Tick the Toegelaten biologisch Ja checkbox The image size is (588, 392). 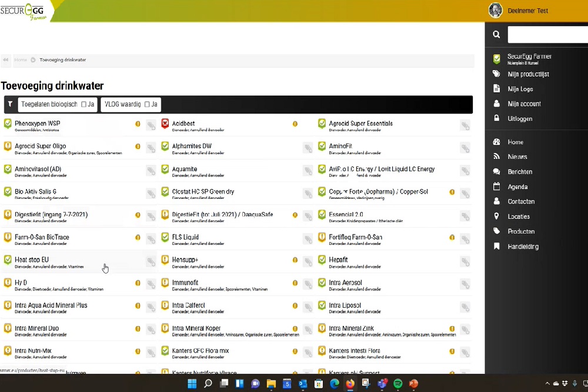[83, 104]
